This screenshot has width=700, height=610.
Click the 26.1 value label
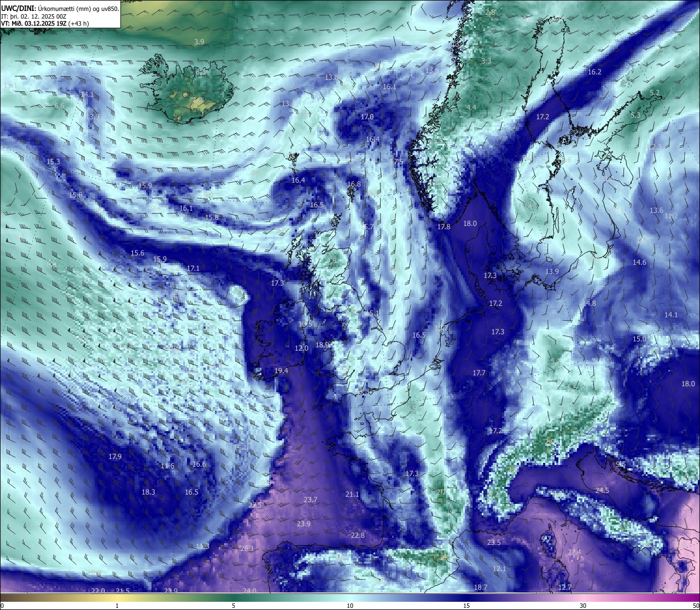coord(247,548)
